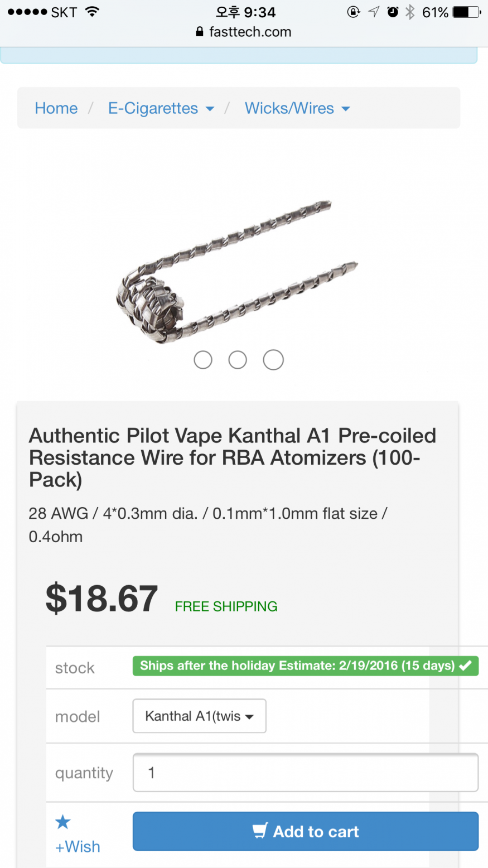Tap the location arrow status icon
The height and width of the screenshot is (868, 488).
point(374,12)
